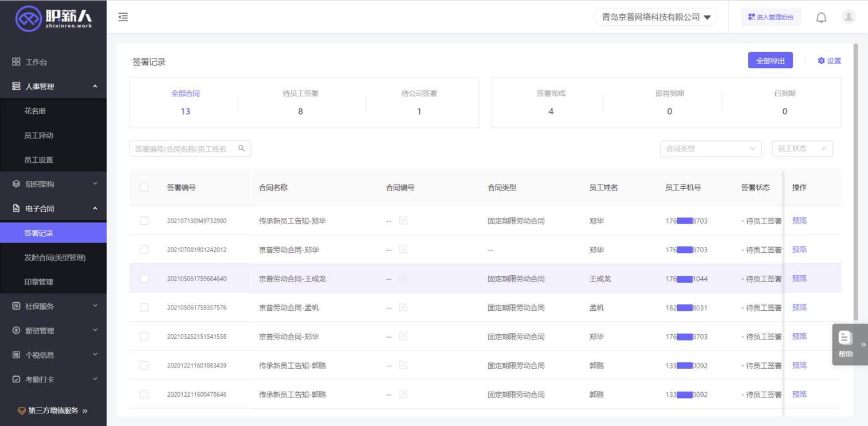Expand the 组织架构 menu chevron
The height and width of the screenshot is (426, 868).
coord(95,184)
